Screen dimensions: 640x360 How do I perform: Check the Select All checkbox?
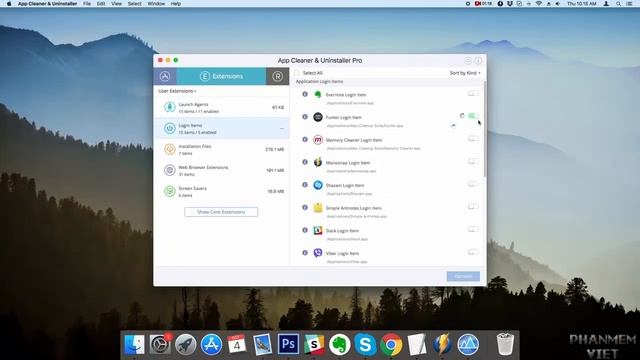tap(297, 73)
